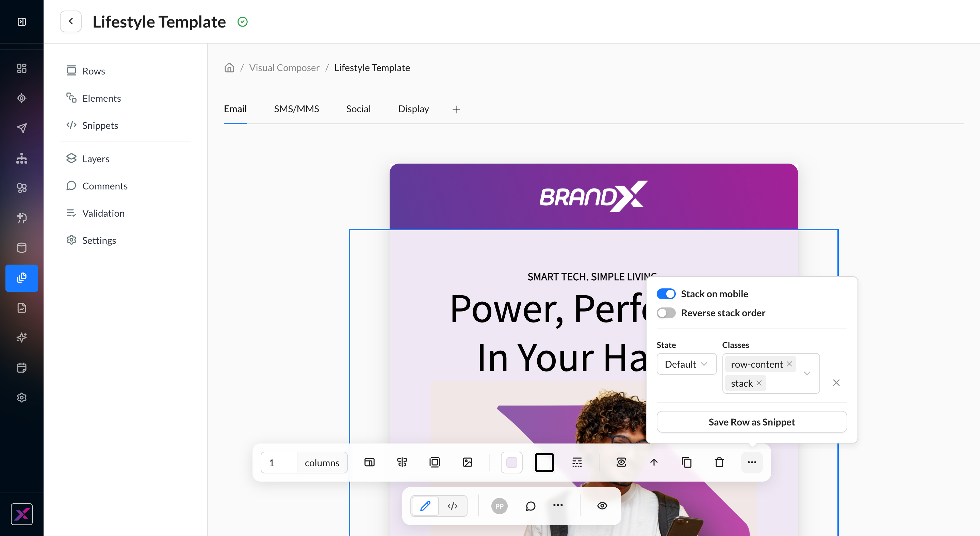Go back with the chevron button
Viewport: 980px width, 536px height.
[x=71, y=21]
